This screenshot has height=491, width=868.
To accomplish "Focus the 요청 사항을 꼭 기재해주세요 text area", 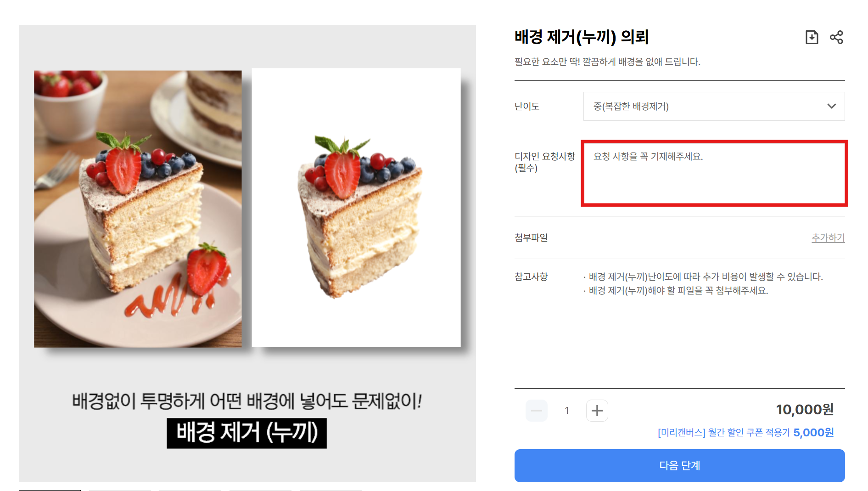I will point(714,173).
